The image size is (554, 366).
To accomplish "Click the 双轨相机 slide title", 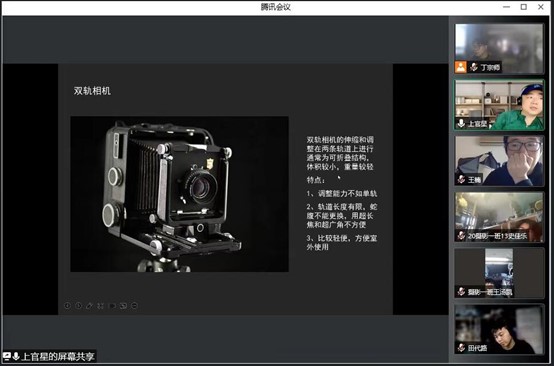I will tap(92, 91).
